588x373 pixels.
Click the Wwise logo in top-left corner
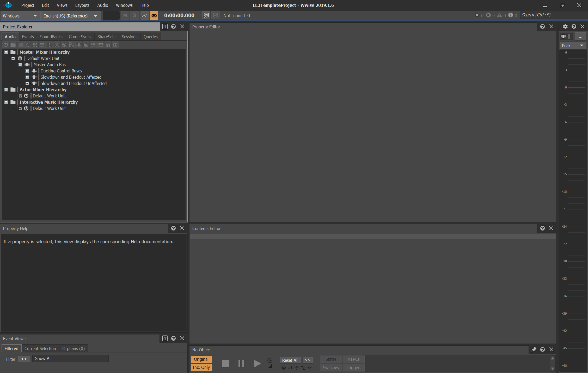tap(8, 5)
